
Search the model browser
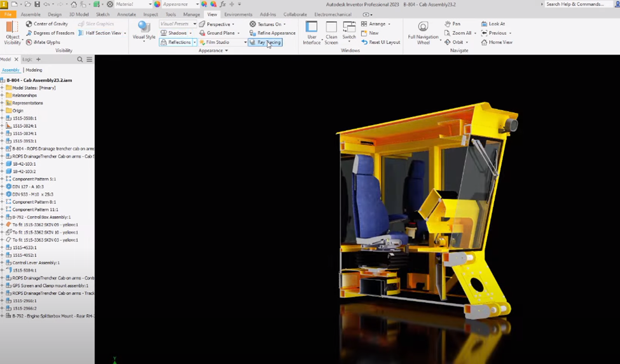point(80,59)
